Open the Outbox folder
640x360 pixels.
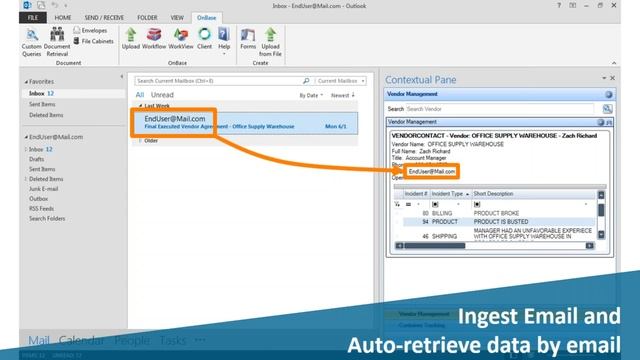coord(39,199)
